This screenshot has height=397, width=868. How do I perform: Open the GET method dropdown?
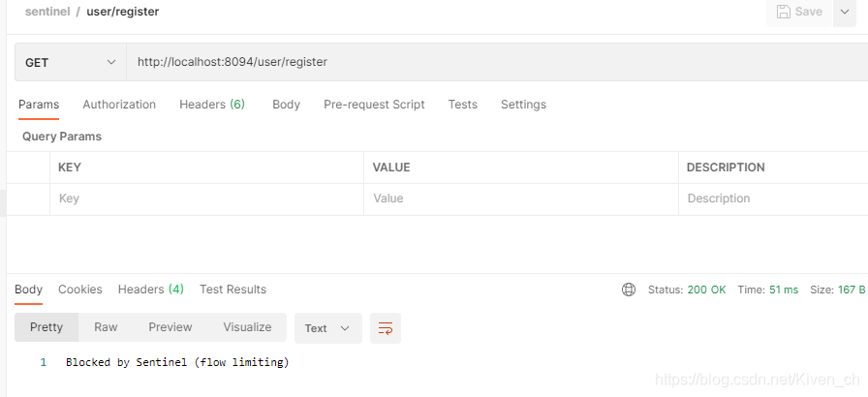pos(71,63)
